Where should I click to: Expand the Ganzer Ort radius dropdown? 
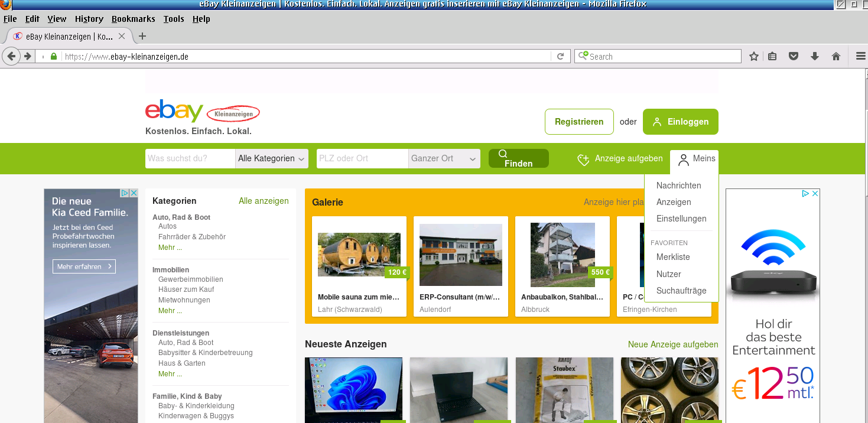[444, 158]
